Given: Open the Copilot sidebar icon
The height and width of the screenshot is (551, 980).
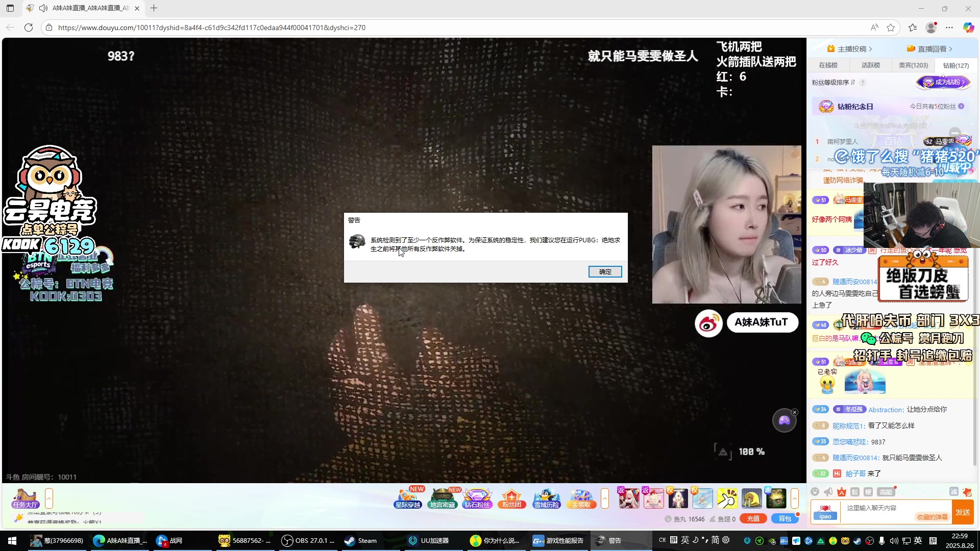Looking at the screenshot, I should pyautogui.click(x=968, y=28).
